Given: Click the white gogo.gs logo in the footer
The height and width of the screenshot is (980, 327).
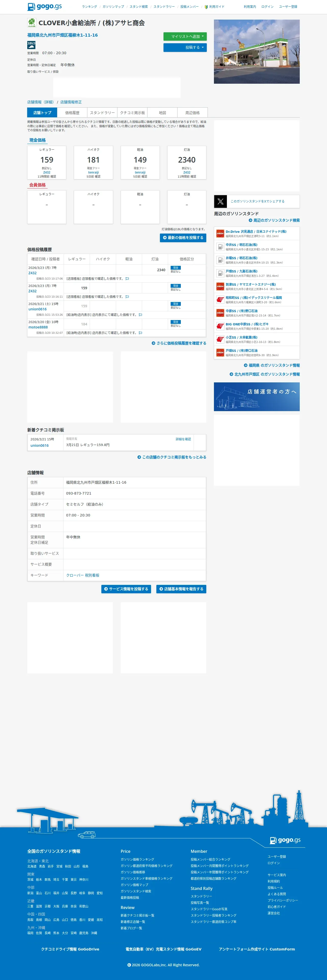Looking at the screenshot, I should click(285, 840).
